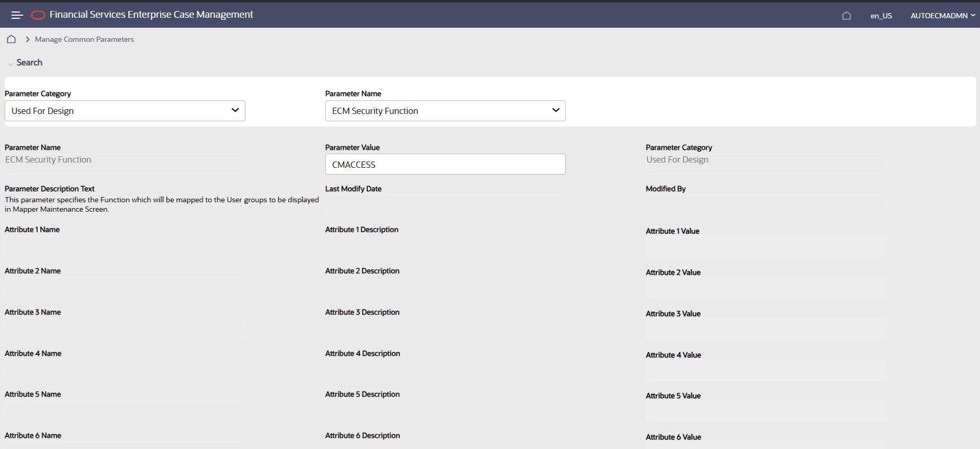The image size is (980, 449).
Task: Click the Attribute 6 Name label
Action: (33, 435)
